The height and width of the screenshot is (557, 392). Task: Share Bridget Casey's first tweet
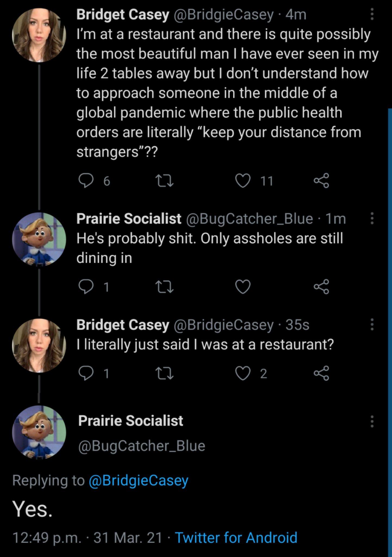point(321,181)
